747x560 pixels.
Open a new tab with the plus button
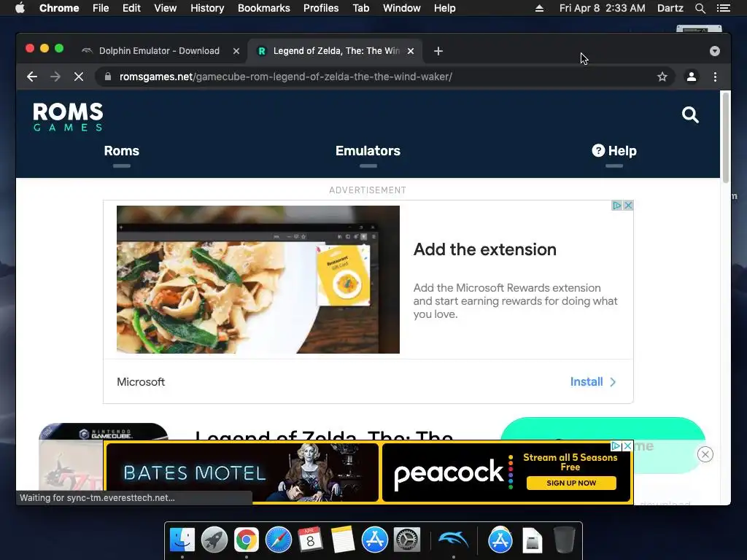pos(438,51)
